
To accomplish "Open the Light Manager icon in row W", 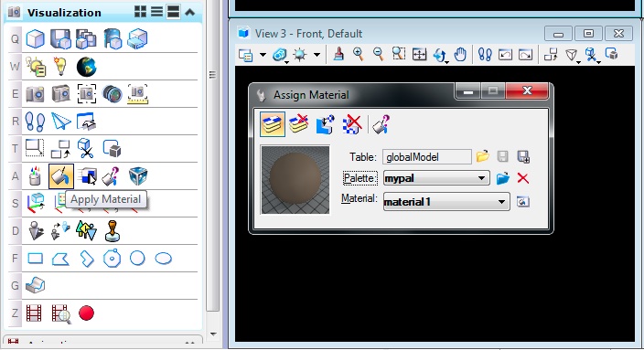I will click(x=36, y=67).
